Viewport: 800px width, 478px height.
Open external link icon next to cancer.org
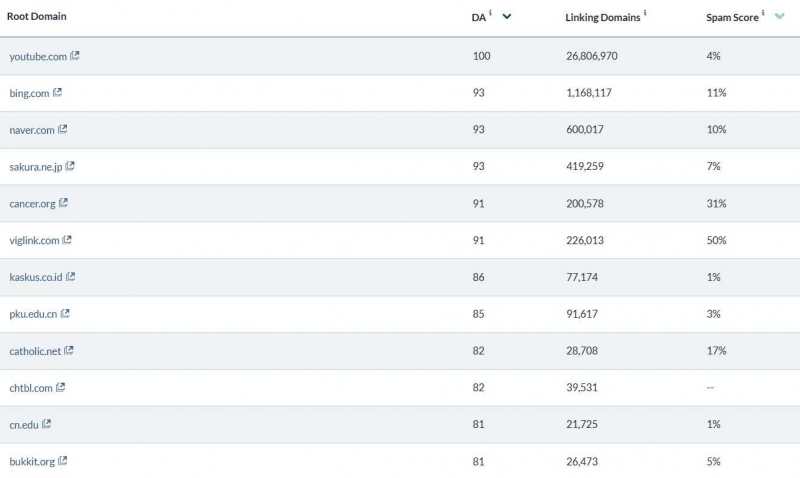tap(64, 203)
